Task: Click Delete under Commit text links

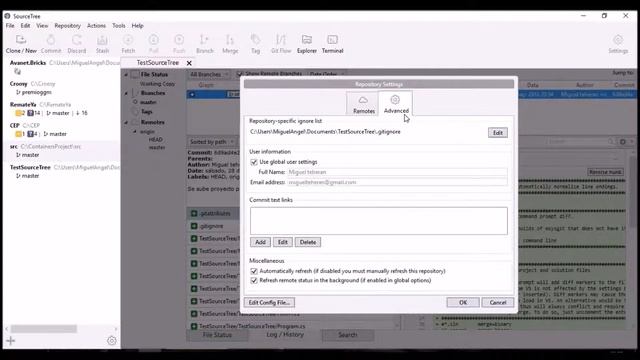Action: pos(308,242)
